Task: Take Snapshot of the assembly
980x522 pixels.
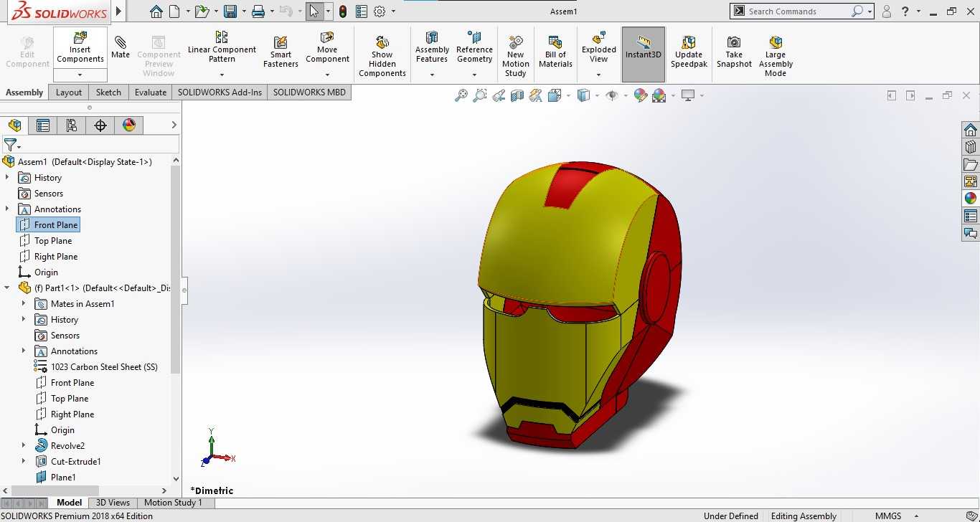Action: tap(734, 52)
